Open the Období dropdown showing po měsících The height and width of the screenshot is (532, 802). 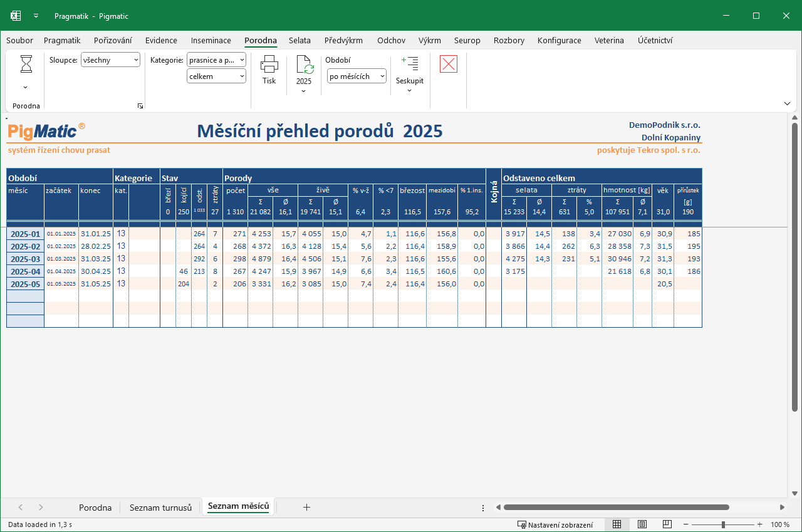pyautogui.click(x=357, y=76)
